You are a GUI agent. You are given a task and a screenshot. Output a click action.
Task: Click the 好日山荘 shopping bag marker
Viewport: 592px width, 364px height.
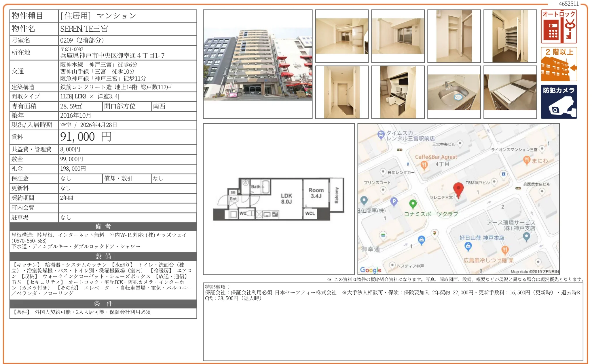(468, 246)
